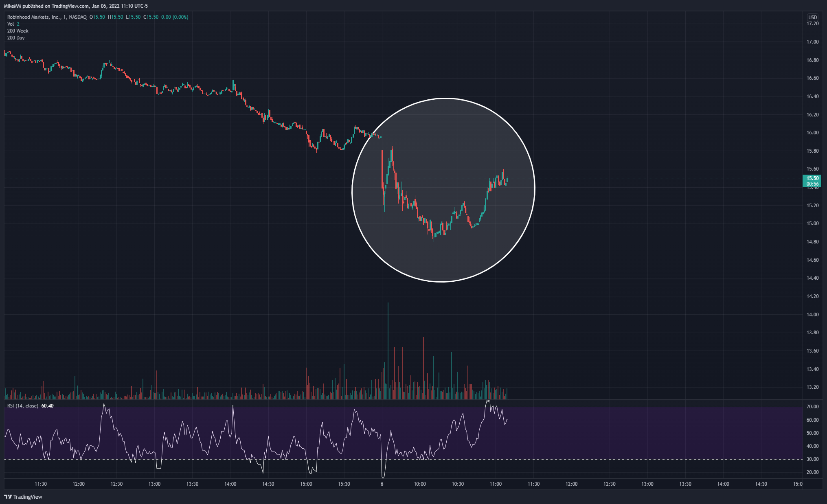Click the 10:00 time axis label
This screenshot has height=504, width=827.
(420, 484)
